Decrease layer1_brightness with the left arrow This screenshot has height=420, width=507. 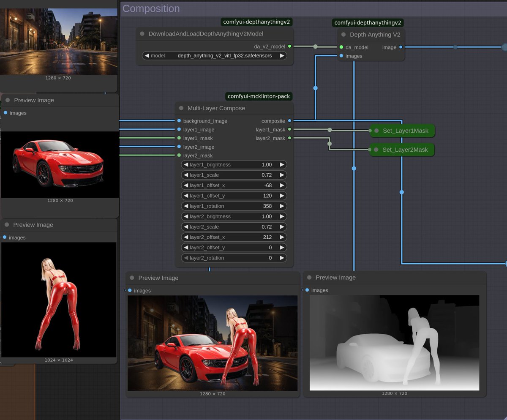pyautogui.click(x=186, y=164)
